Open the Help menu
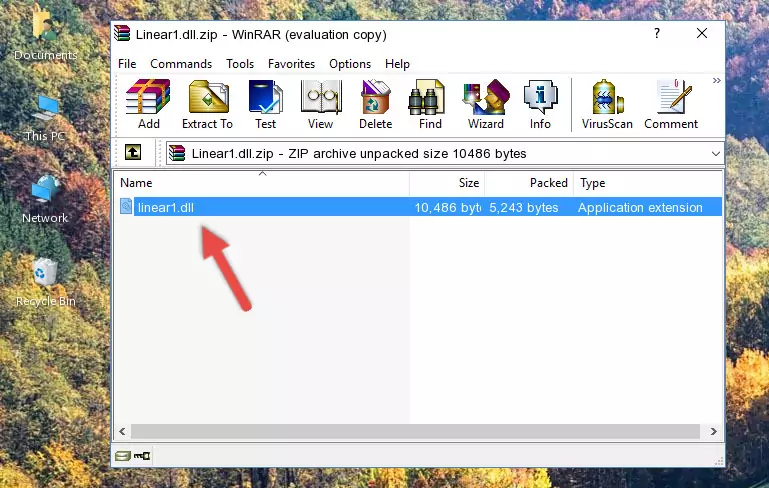 coord(397,64)
